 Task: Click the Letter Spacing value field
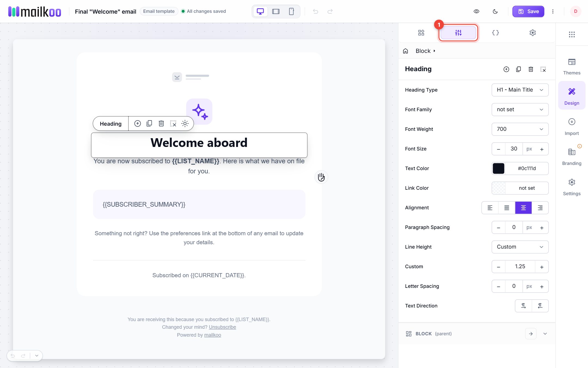pyautogui.click(x=514, y=286)
